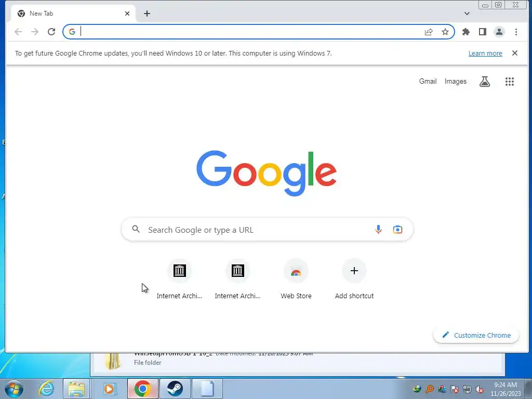Open the second Internet Archive shortcut
The image size is (532, 399).
pos(237,279)
